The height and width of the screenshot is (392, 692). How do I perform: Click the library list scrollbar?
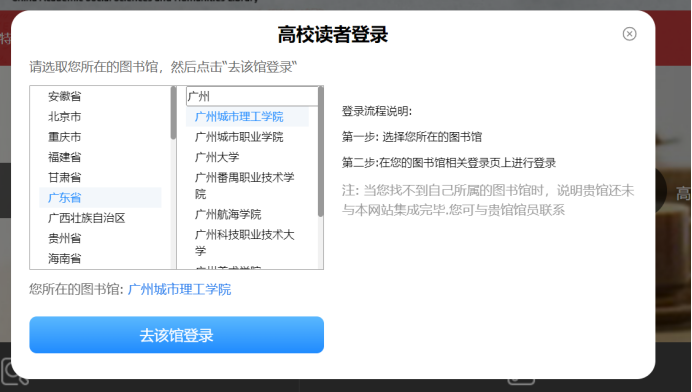320,177
